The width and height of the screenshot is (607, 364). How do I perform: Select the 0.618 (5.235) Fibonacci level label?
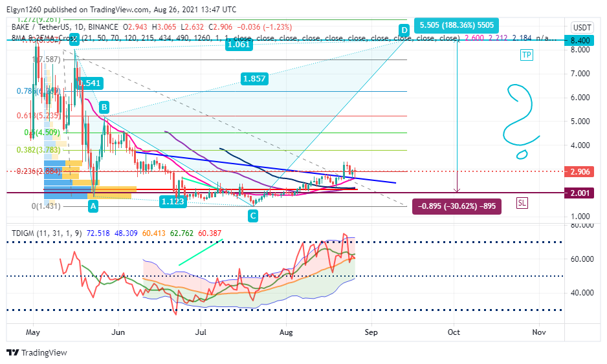39,116
